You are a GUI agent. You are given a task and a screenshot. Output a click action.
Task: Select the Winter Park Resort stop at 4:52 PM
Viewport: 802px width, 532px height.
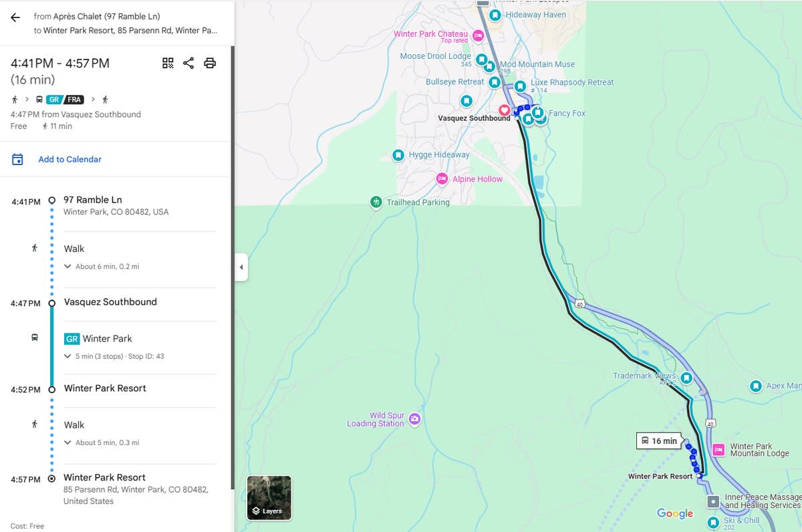coord(105,388)
